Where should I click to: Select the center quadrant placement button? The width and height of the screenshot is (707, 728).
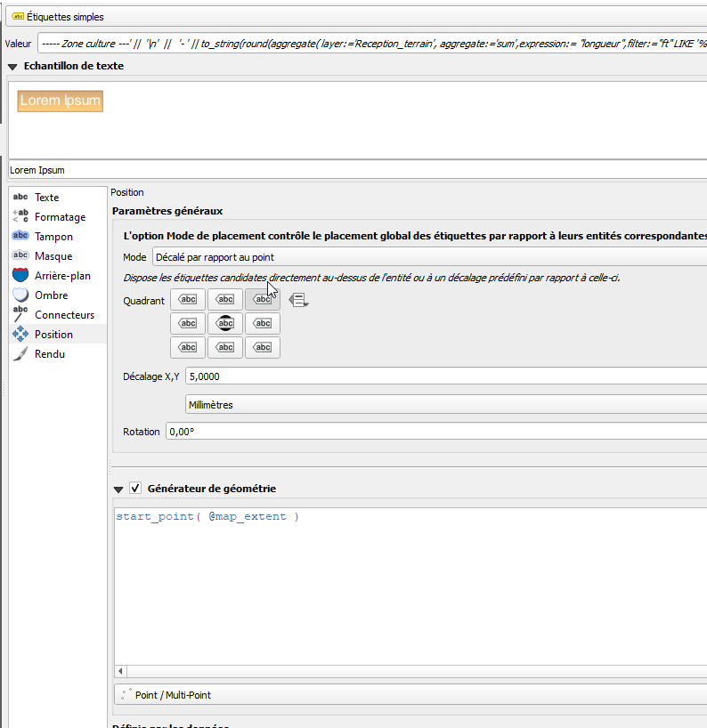[x=225, y=324]
